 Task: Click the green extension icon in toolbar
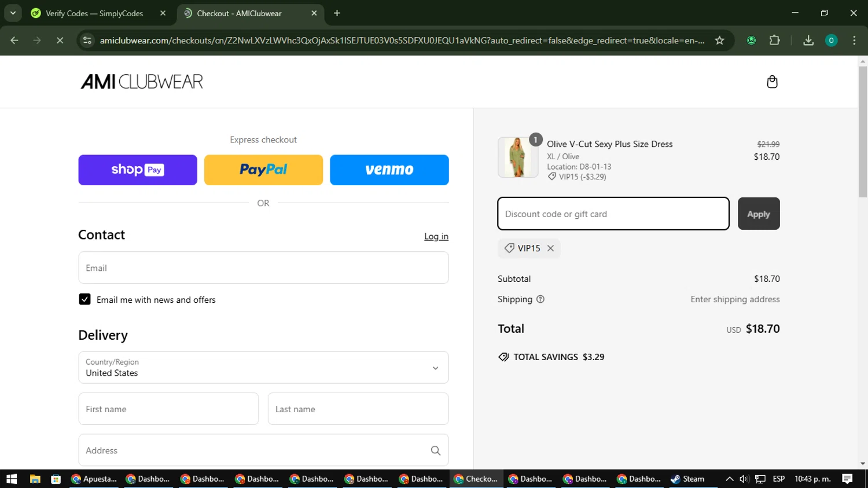751,41
